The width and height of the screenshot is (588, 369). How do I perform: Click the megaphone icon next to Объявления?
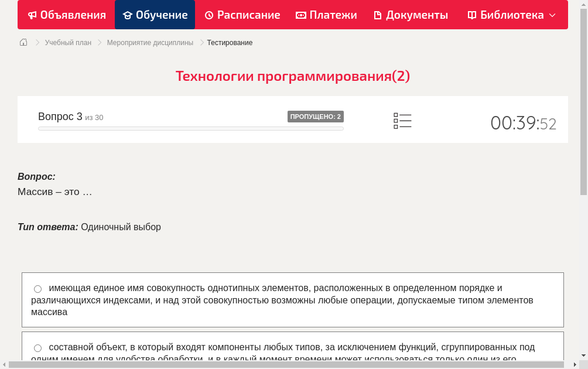pos(32,15)
